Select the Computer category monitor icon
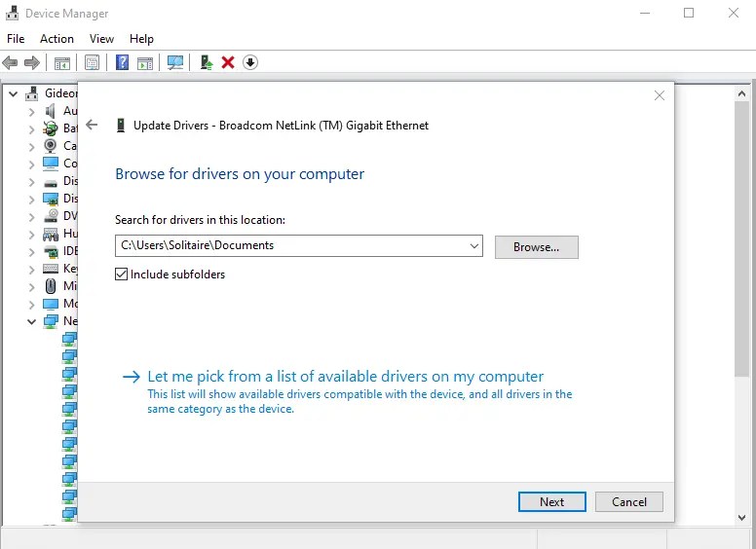 coord(50,164)
